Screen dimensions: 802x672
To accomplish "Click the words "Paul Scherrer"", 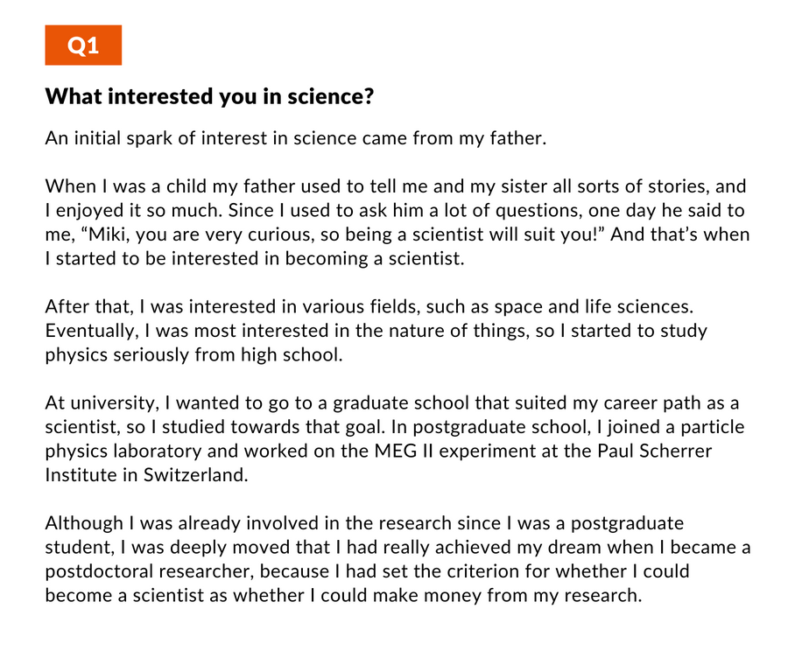I will (x=655, y=451).
